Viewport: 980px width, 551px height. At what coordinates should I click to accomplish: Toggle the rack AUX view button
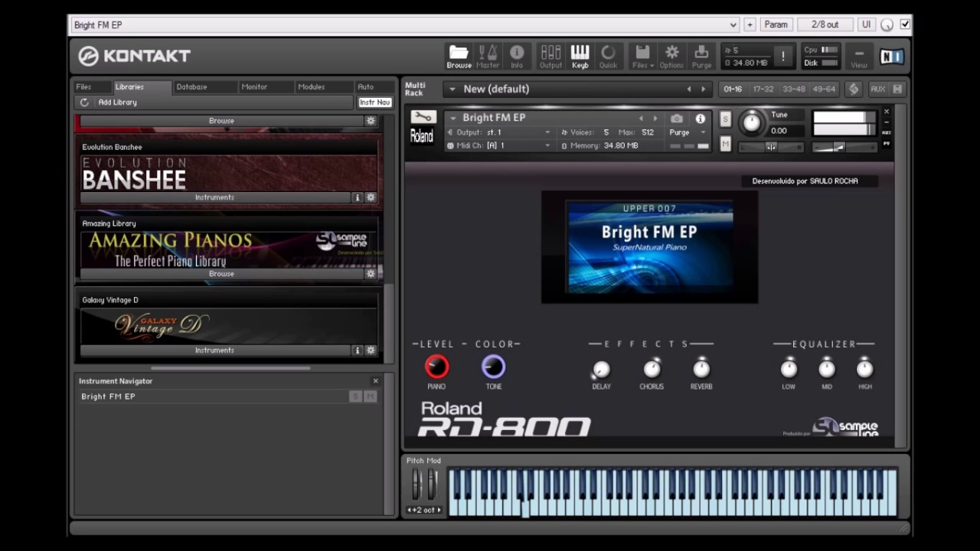click(877, 89)
